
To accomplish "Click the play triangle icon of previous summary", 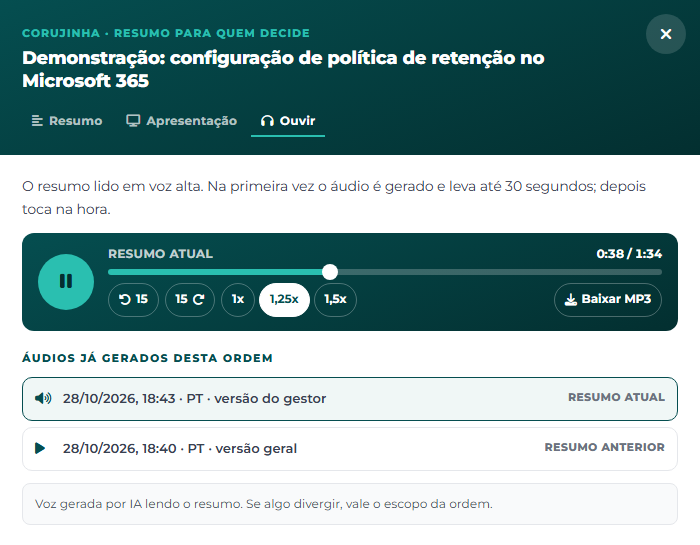I will pyautogui.click(x=40, y=448).
